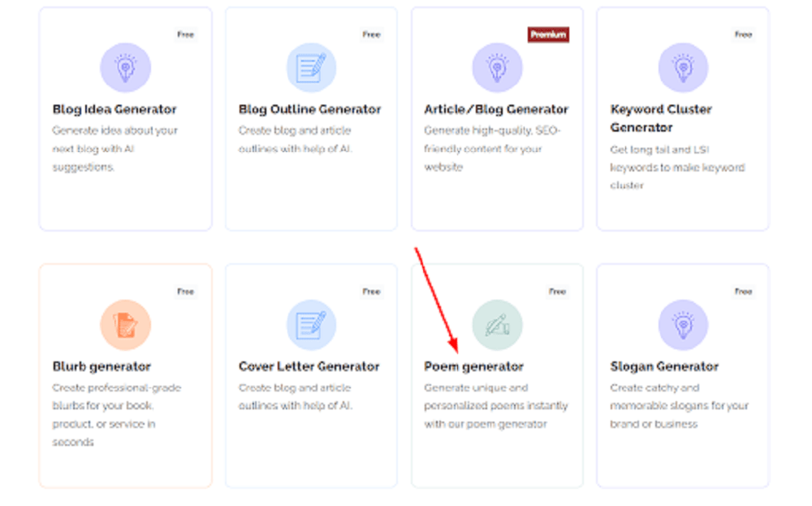Select the Slogan Generator heading

click(x=664, y=367)
